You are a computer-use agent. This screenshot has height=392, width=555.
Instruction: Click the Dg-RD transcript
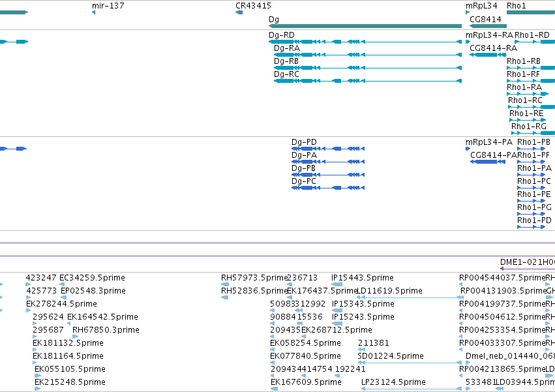[365, 42]
